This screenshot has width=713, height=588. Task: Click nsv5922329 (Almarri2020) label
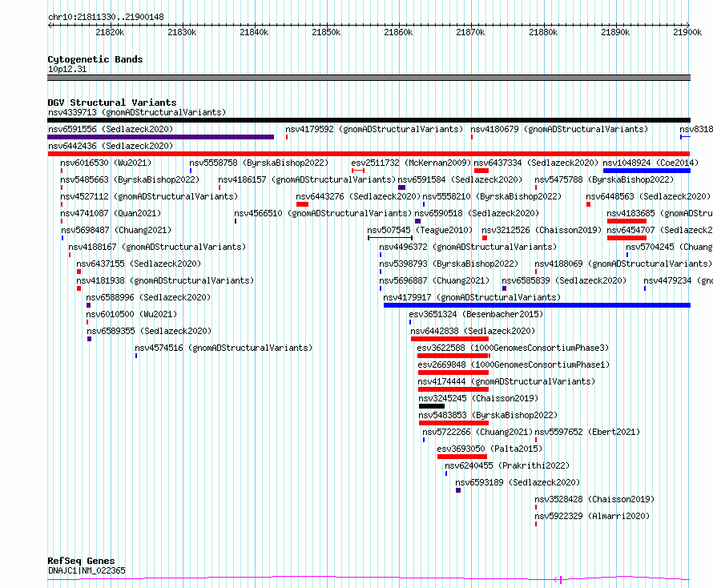(x=592, y=516)
